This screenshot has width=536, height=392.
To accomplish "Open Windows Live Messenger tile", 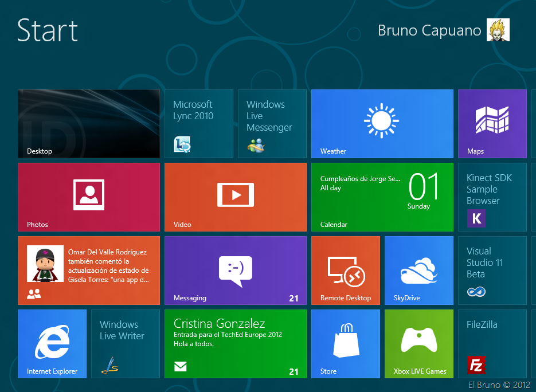I will [x=272, y=124].
